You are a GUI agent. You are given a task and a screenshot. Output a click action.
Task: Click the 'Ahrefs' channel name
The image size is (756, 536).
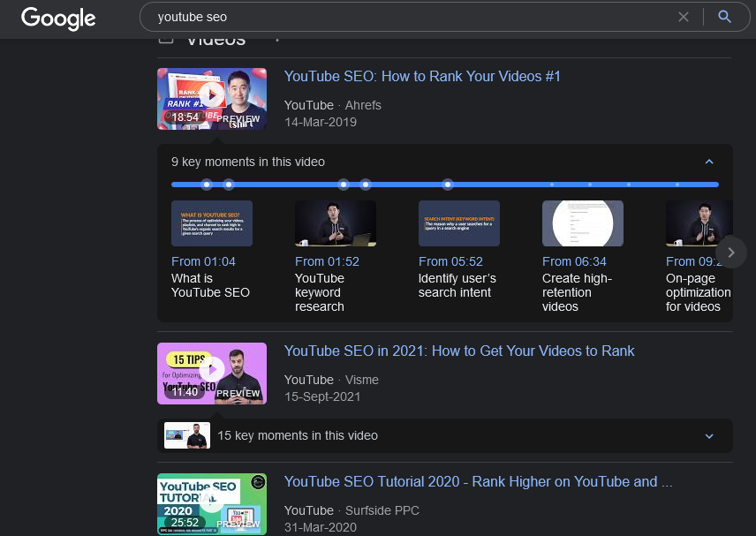pyautogui.click(x=363, y=105)
